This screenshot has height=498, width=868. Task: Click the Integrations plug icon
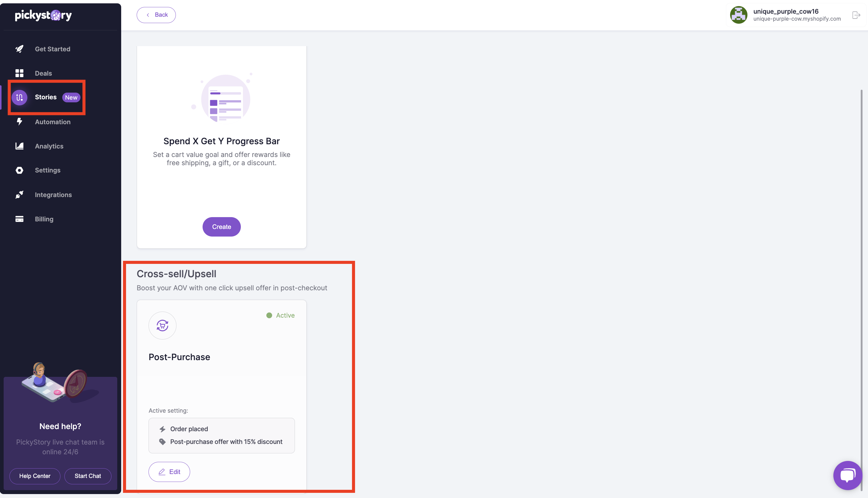click(x=19, y=195)
